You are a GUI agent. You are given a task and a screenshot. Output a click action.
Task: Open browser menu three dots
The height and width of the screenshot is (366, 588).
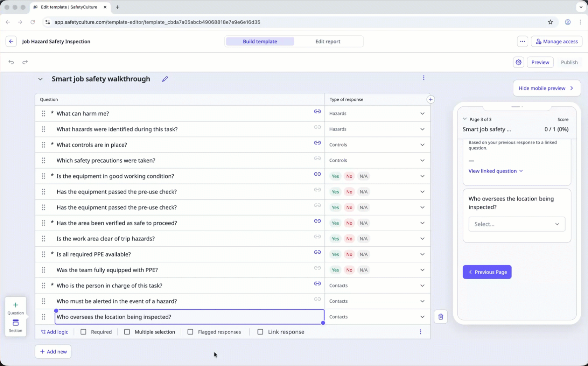coord(580,22)
